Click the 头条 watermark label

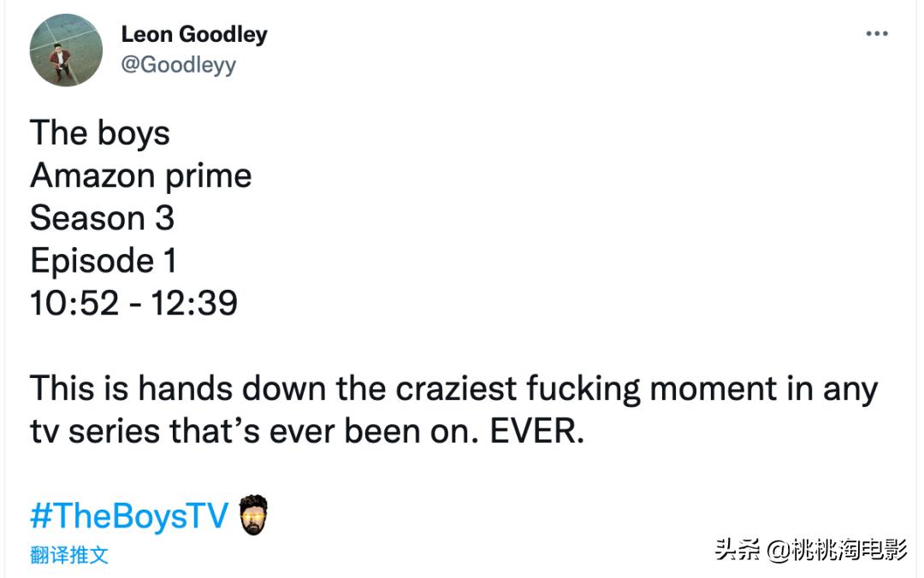pos(737,549)
